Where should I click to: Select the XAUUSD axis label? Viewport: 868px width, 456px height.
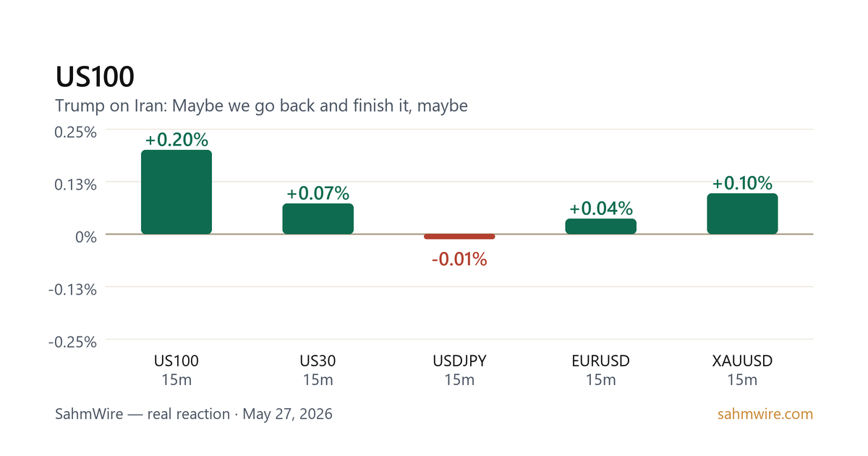click(742, 360)
